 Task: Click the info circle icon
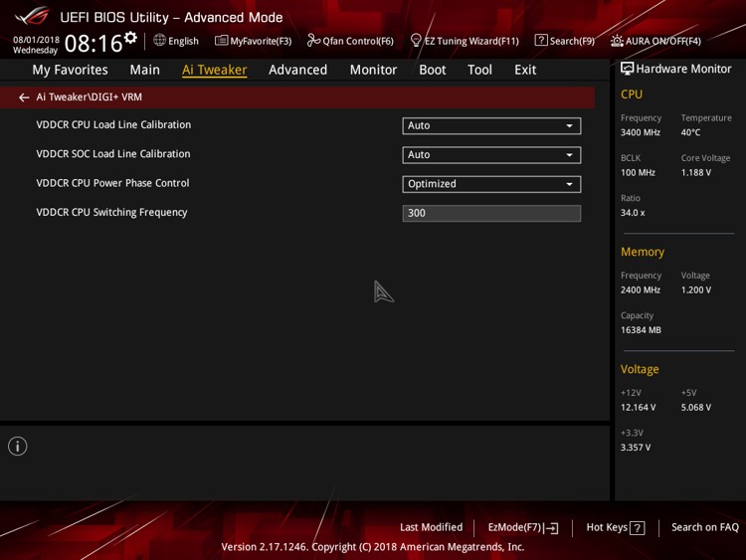pos(18,447)
